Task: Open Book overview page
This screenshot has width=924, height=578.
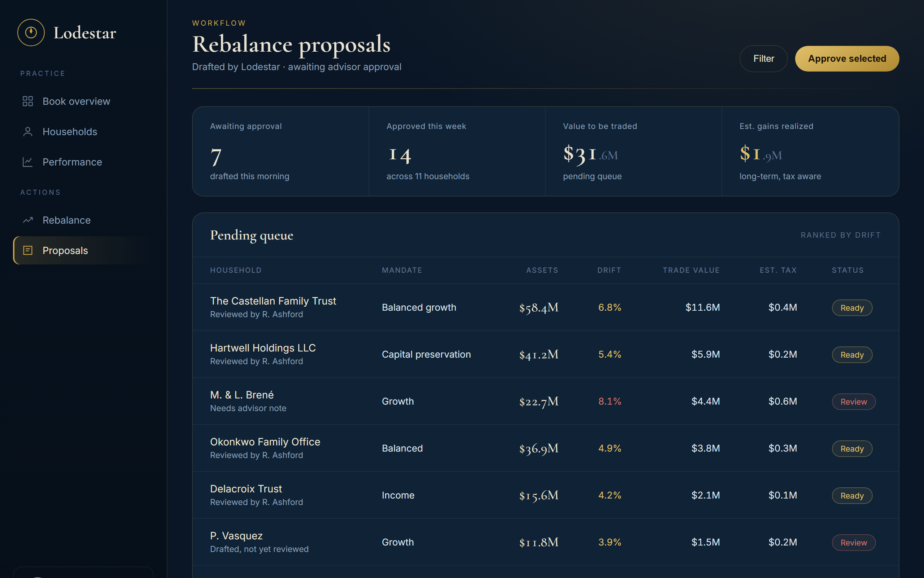Action: click(x=83, y=101)
